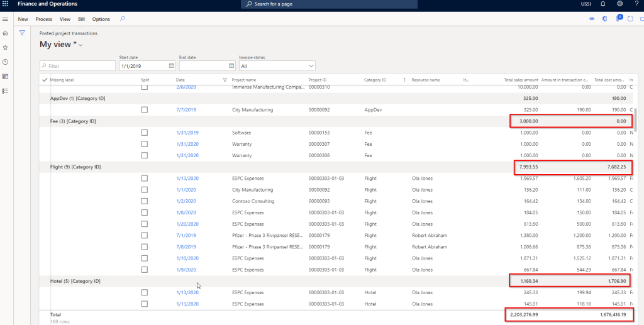Expand the My view selector chevron

80,45
